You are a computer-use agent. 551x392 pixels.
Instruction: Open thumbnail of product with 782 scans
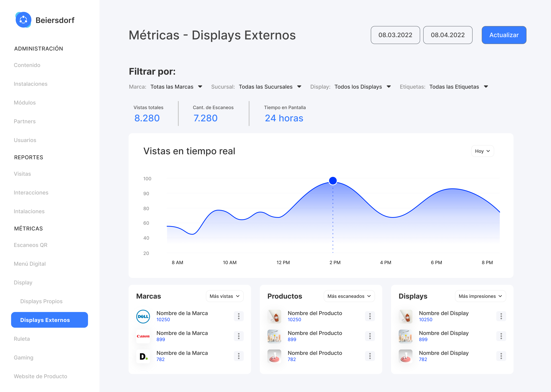click(x=274, y=356)
